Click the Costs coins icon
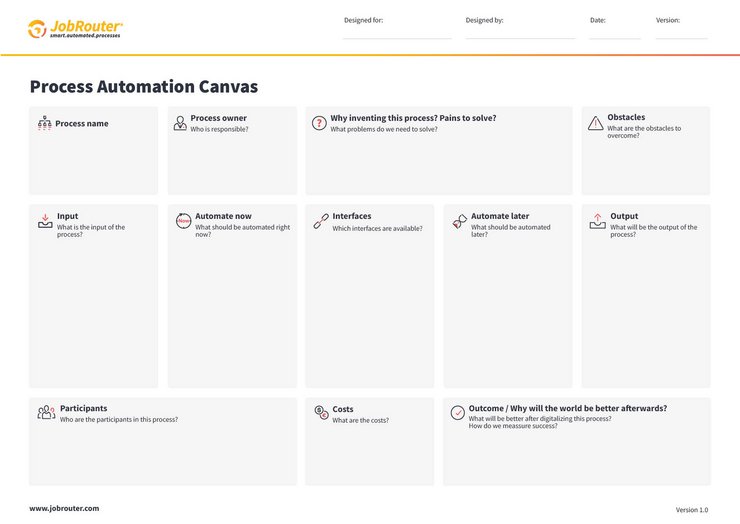Image resolution: width=740 pixels, height=524 pixels. (x=321, y=412)
